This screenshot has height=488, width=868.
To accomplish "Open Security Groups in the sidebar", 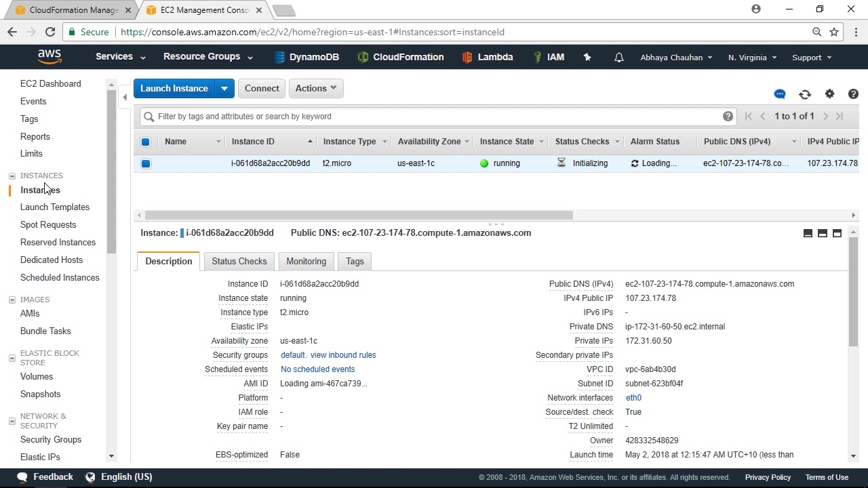I will (x=51, y=440).
